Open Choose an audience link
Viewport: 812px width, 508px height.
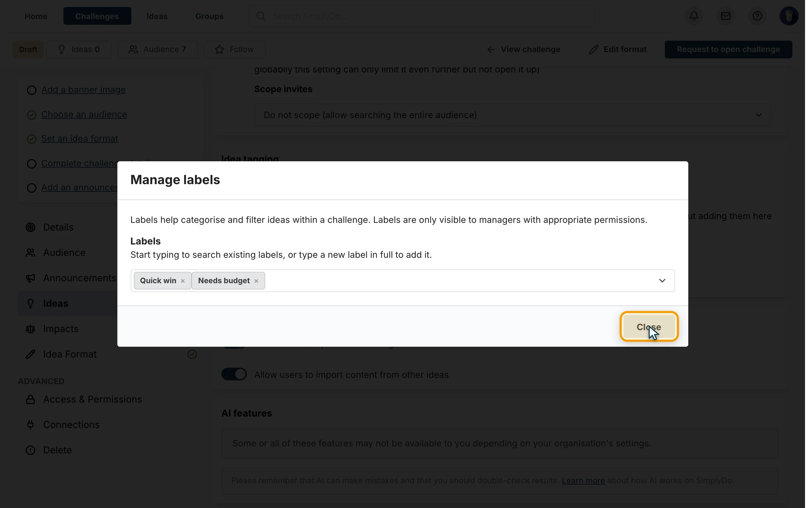tap(84, 114)
